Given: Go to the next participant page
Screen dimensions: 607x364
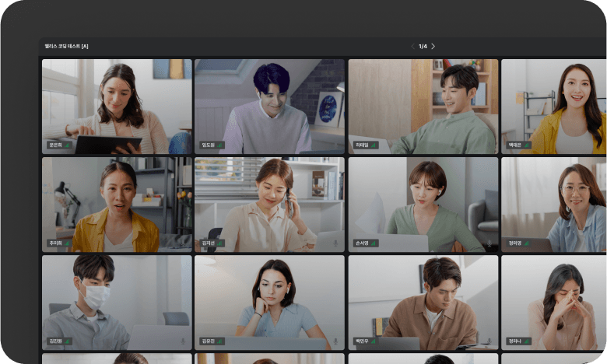Looking at the screenshot, I should click(x=433, y=47).
